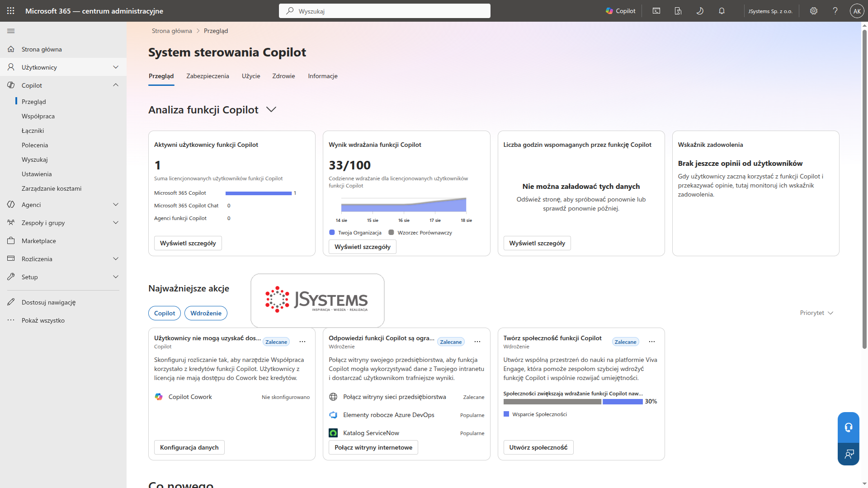The height and width of the screenshot is (488, 868).
Task: Toggle the Copilot filter pill
Action: tap(165, 313)
